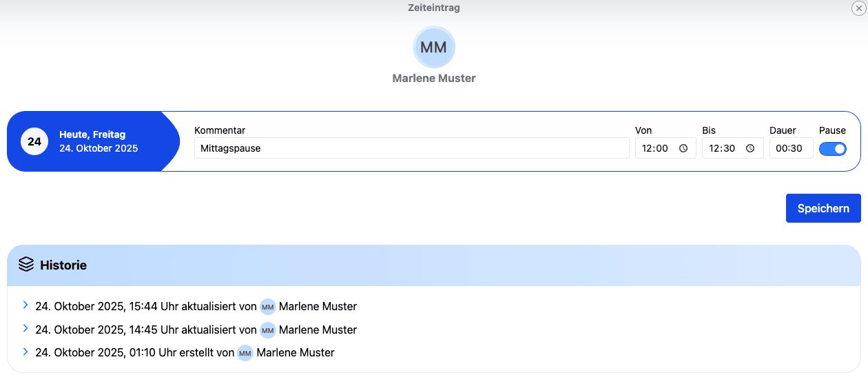Image resolution: width=868 pixels, height=384 pixels.
Task: Click the round 24 date badge
Action: (x=34, y=141)
